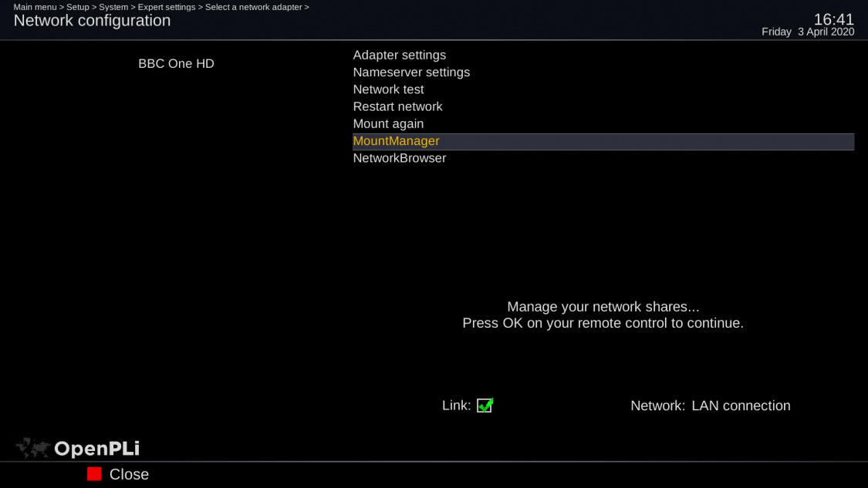Image resolution: width=868 pixels, height=488 pixels.
Task: Select the Mount again option
Action: (x=388, y=124)
